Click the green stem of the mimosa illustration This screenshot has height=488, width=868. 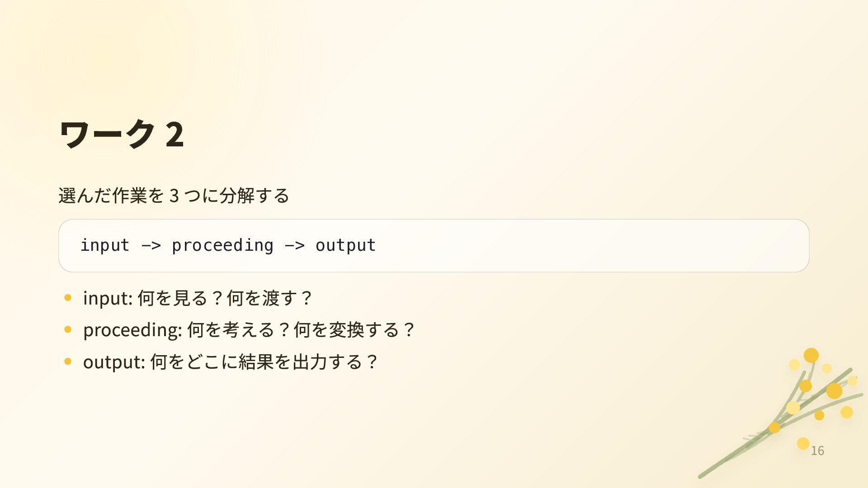(x=741, y=452)
